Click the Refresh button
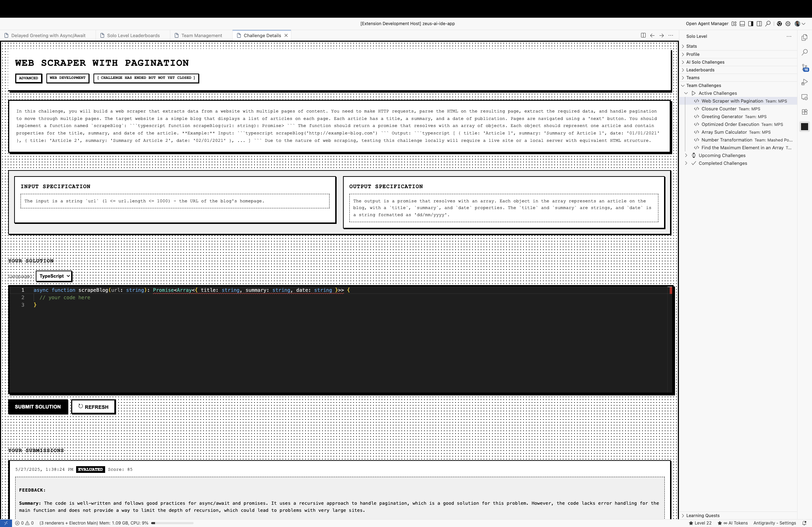The width and height of the screenshot is (812, 527). [x=93, y=407]
